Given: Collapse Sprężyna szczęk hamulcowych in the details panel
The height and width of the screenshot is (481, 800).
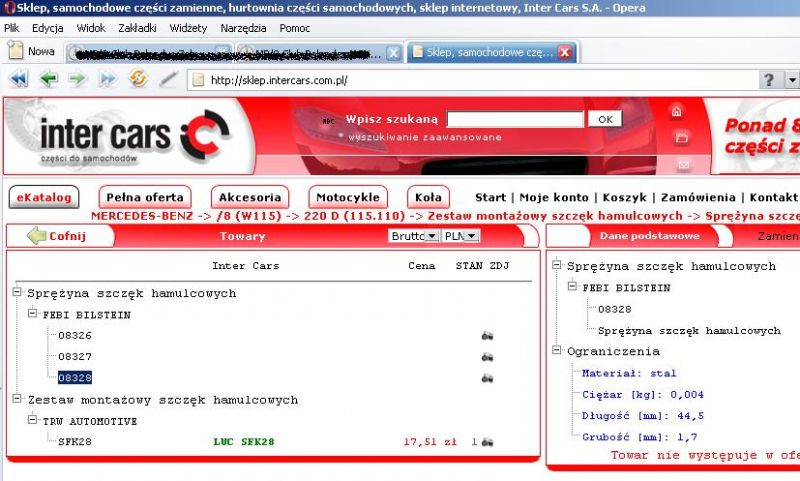Looking at the screenshot, I should coord(557,265).
